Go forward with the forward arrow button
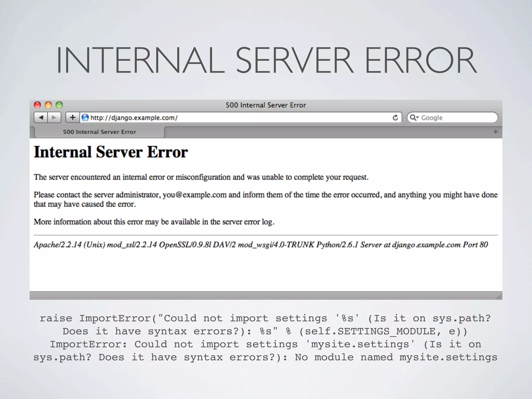This screenshot has width=532, height=399. point(54,118)
